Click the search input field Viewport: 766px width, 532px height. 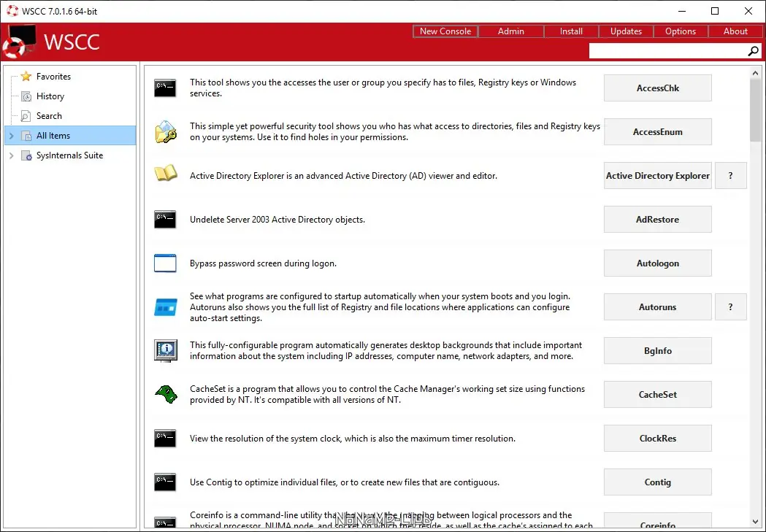[x=668, y=51]
